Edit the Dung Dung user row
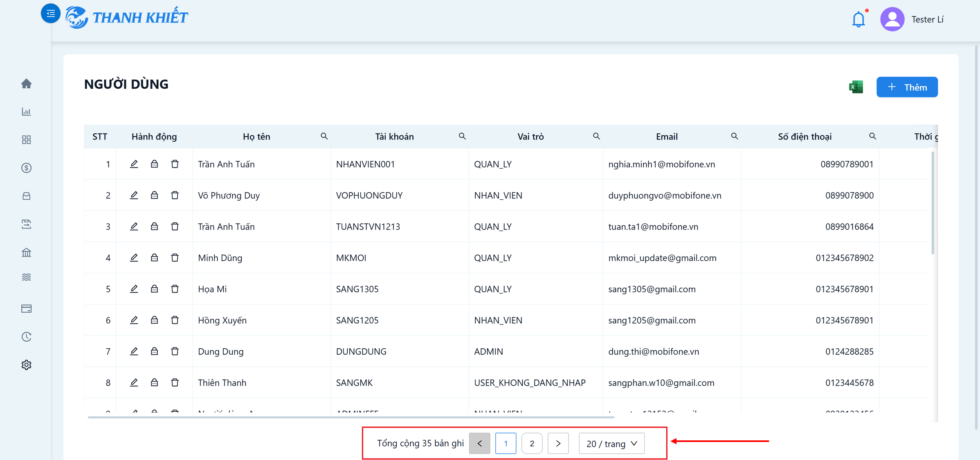The height and width of the screenshot is (460, 980). click(x=134, y=351)
